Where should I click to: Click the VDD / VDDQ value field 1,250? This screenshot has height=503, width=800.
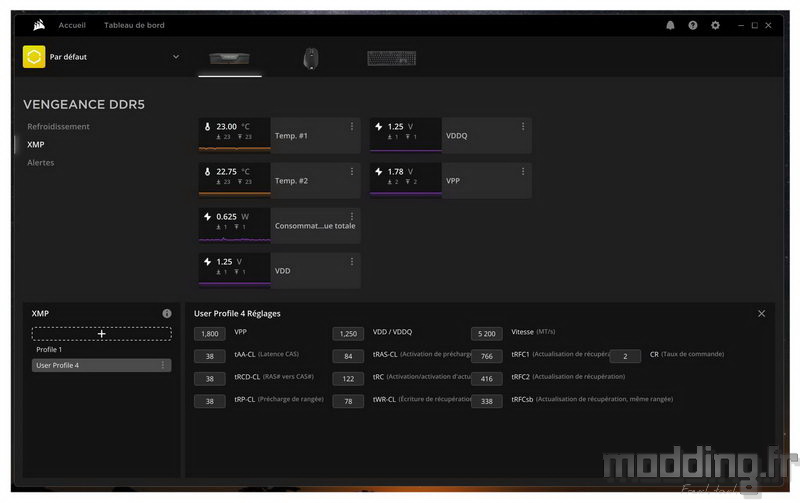(x=348, y=334)
